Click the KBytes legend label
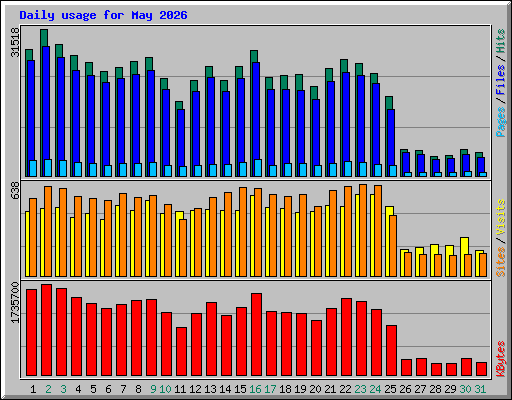 click(500, 359)
